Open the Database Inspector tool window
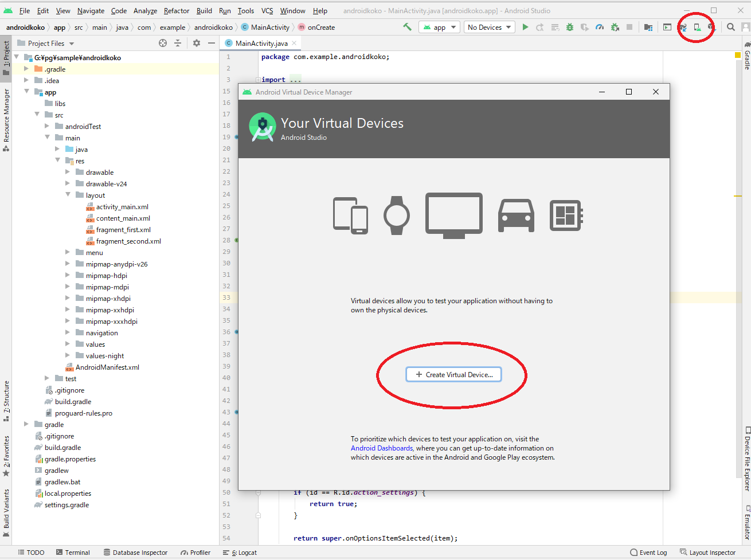 coord(135,553)
